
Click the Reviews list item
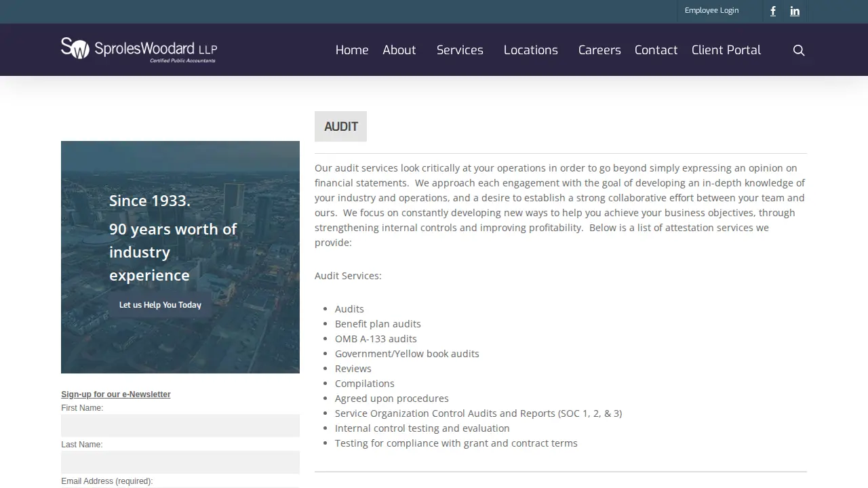click(x=353, y=369)
